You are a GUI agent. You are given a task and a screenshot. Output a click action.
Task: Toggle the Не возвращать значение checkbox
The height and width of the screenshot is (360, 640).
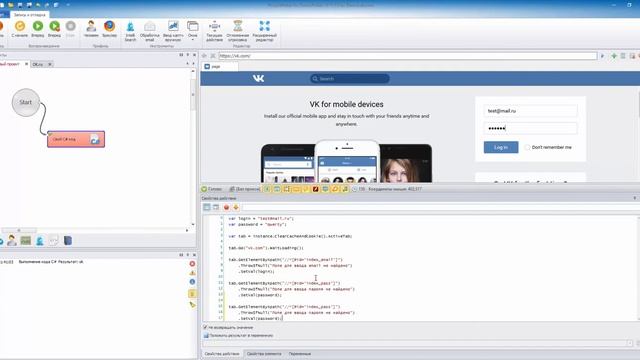(x=205, y=327)
